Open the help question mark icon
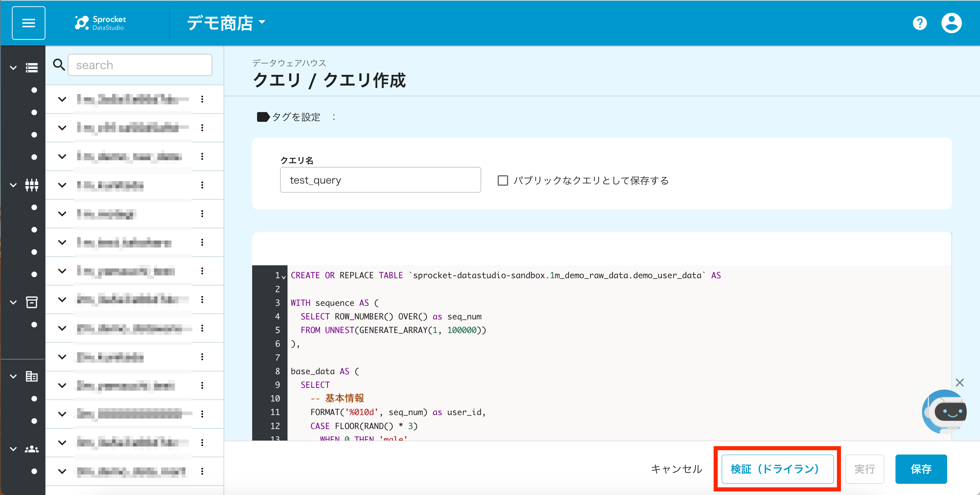Screen dimensions: 980x495 pyautogui.click(x=919, y=23)
